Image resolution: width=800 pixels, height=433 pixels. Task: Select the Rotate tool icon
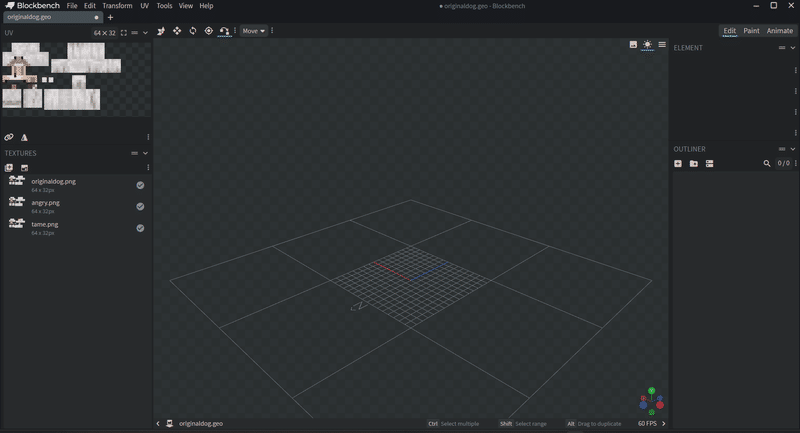click(x=193, y=31)
